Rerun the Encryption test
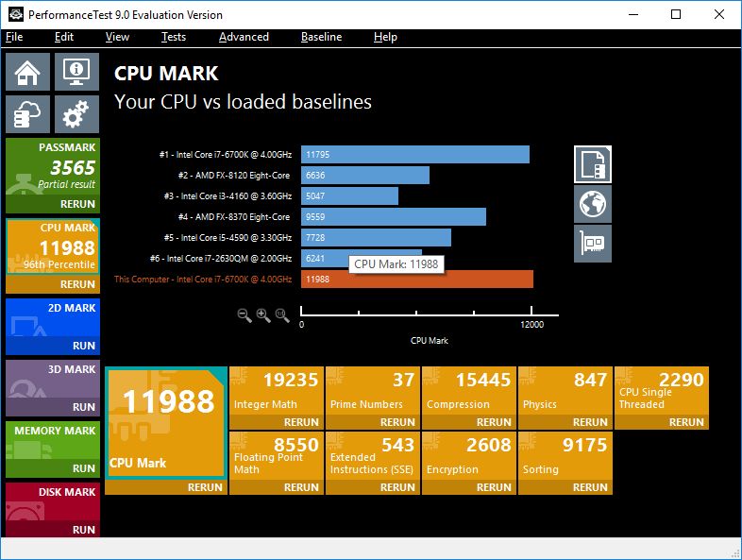The width and height of the screenshot is (742, 560). coord(469,487)
